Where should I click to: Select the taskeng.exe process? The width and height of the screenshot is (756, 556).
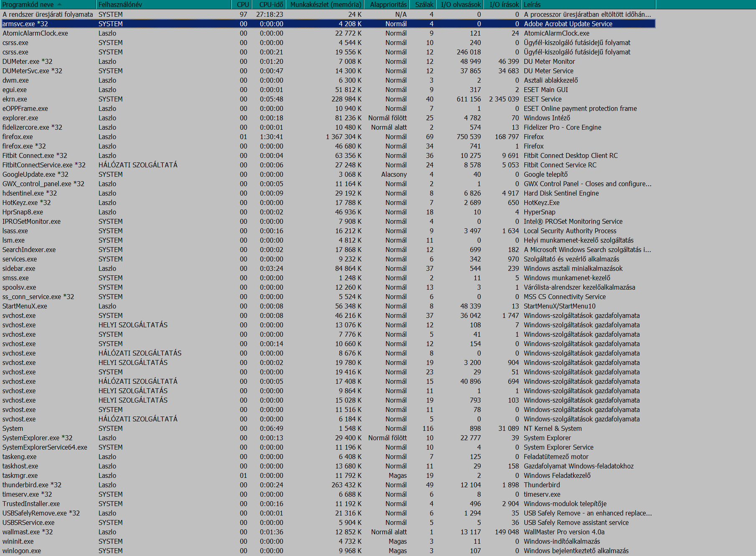(328, 457)
